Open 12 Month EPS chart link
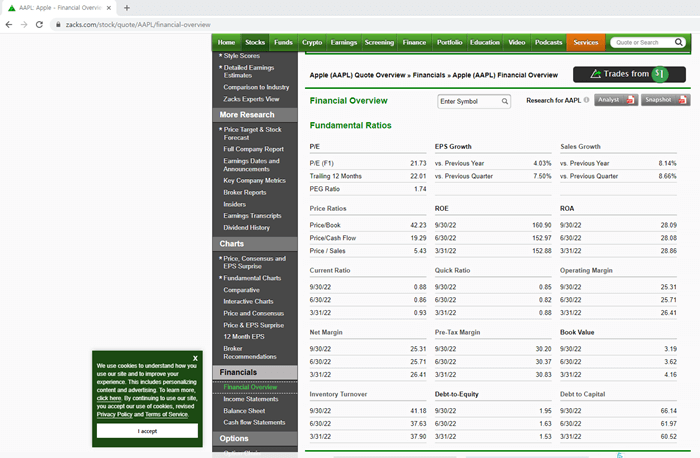Screen dimensions: 700x458 244,337
